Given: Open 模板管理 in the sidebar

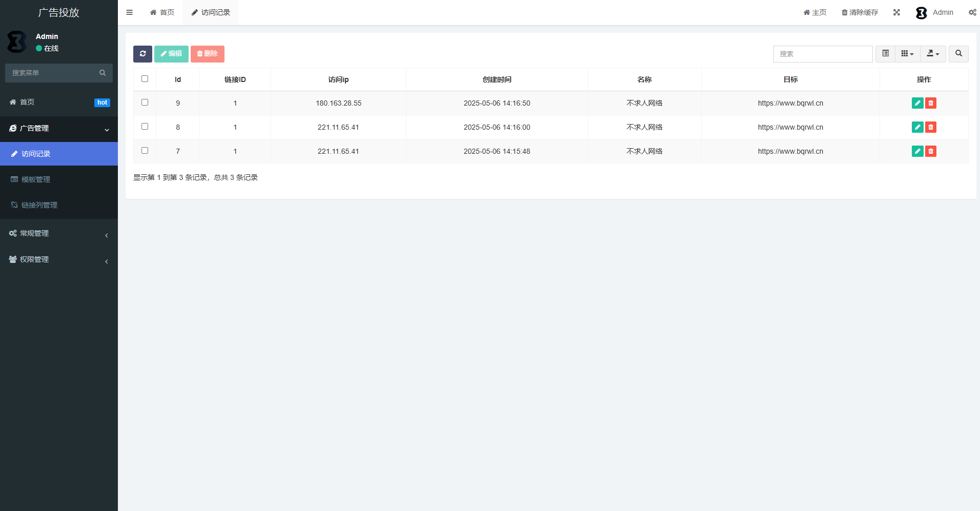Looking at the screenshot, I should (36, 179).
